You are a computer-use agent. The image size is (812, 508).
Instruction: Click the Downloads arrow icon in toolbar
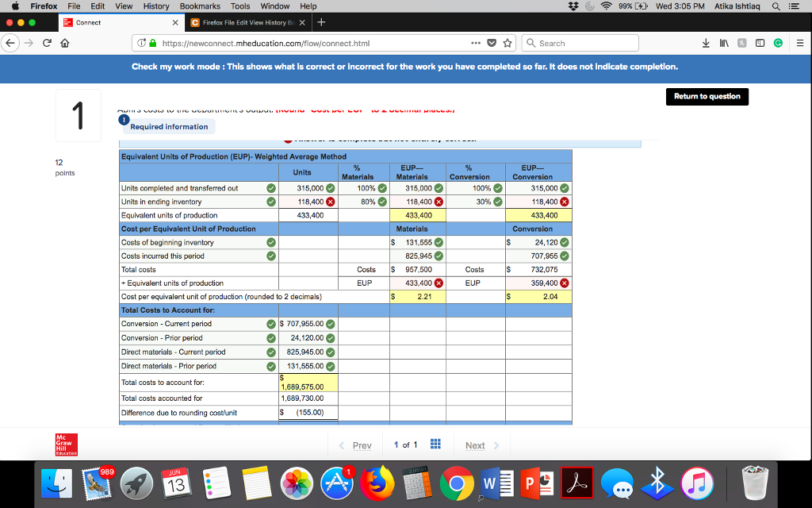(706, 42)
